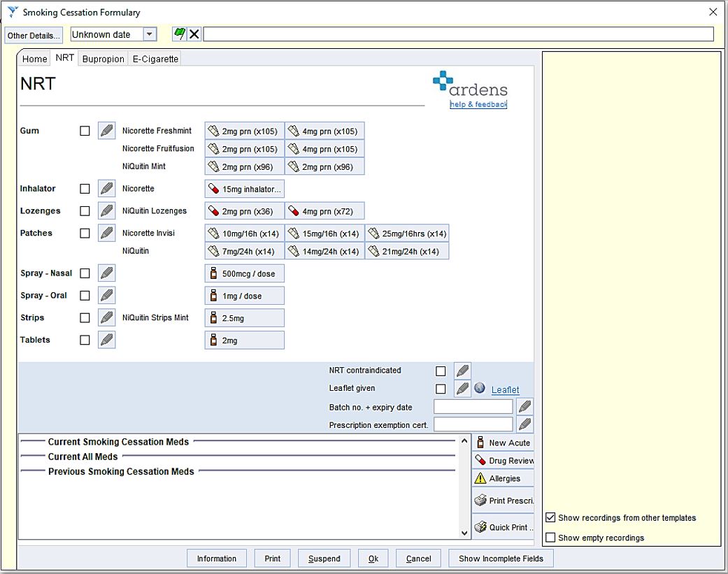
Task: Open New Acute prescription
Action: click(x=504, y=443)
